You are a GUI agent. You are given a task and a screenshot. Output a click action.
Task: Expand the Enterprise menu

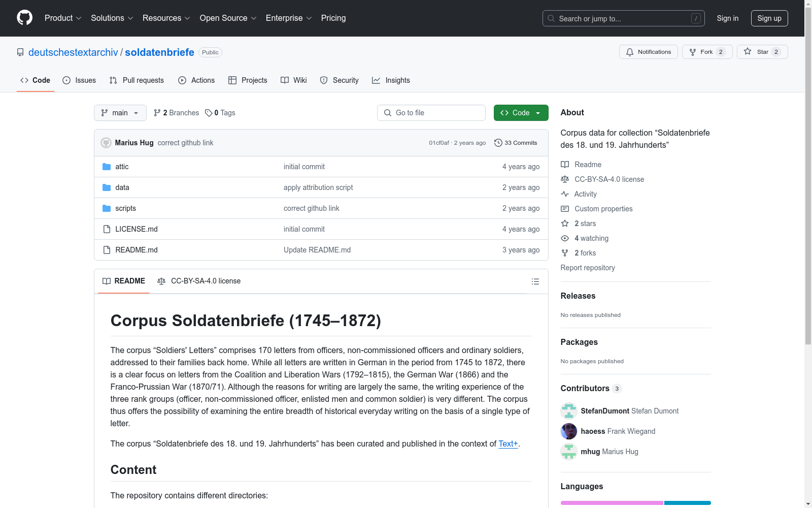pos(289,18)
